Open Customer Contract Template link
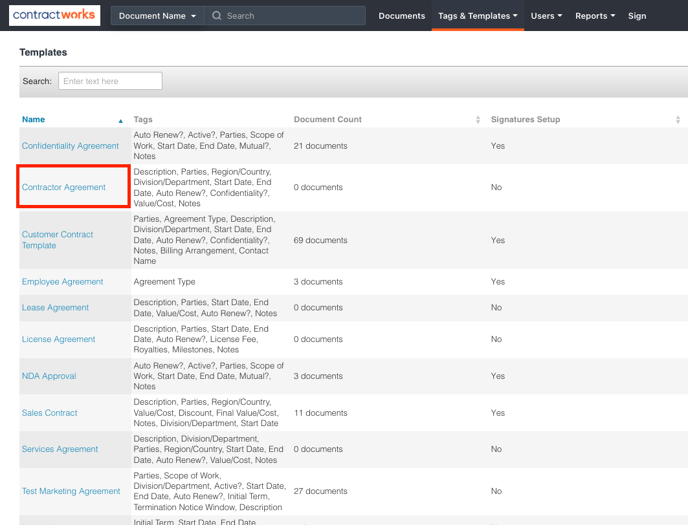The height and width of the screenshot is (525, 688). [x=57, y=240]
